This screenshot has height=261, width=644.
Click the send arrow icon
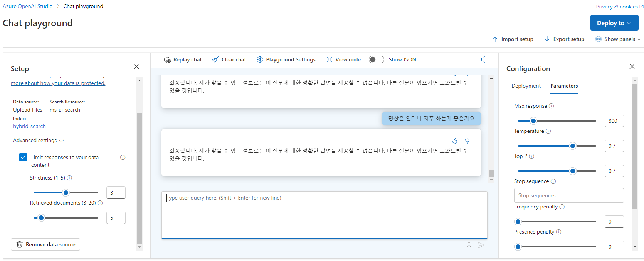(481, 245)
